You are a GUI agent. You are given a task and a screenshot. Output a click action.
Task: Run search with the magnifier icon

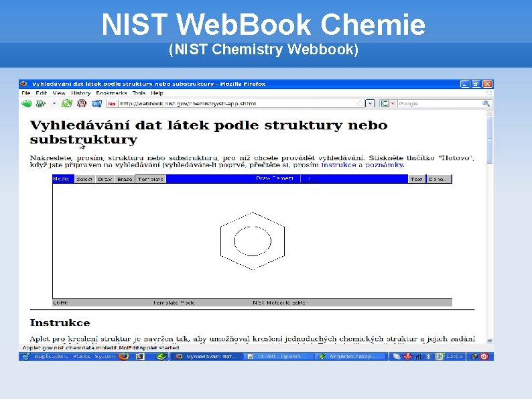tap(486, 103)
